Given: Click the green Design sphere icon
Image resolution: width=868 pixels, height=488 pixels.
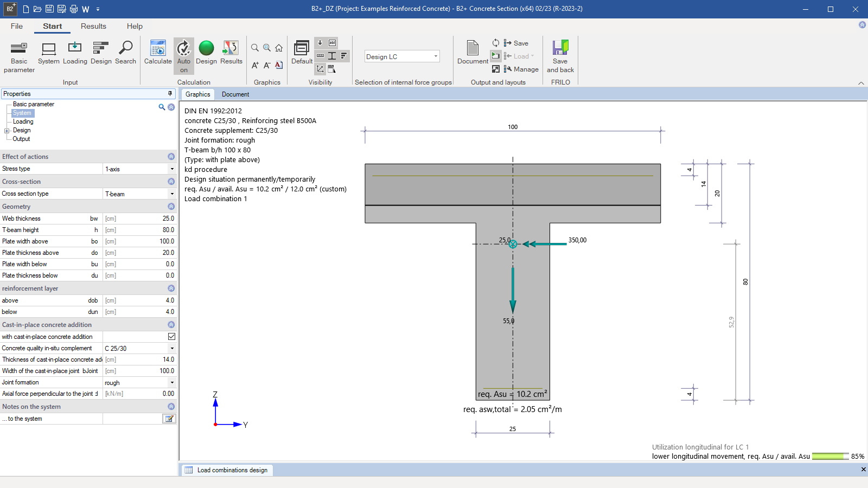Looking at the screenshot, I should 206,48.
